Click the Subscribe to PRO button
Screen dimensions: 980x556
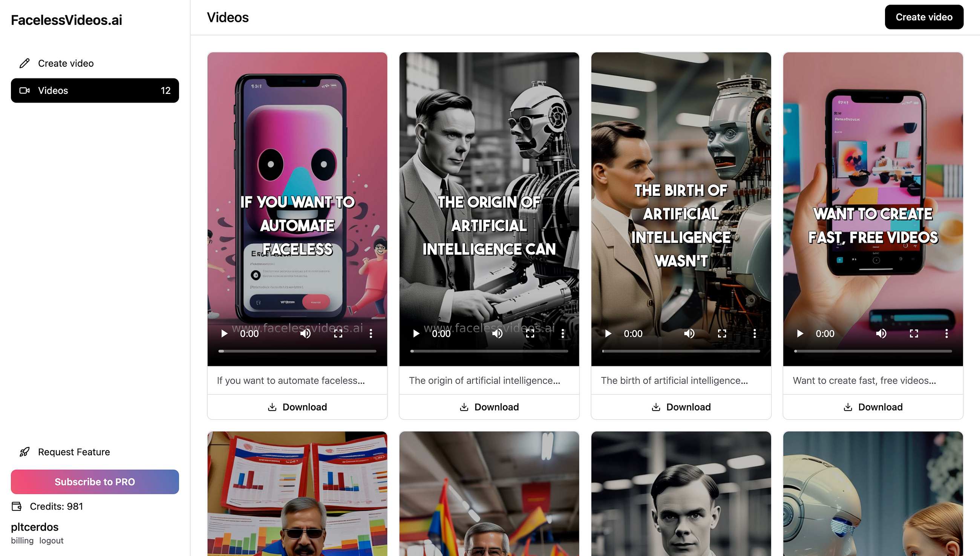coord(94,481)
